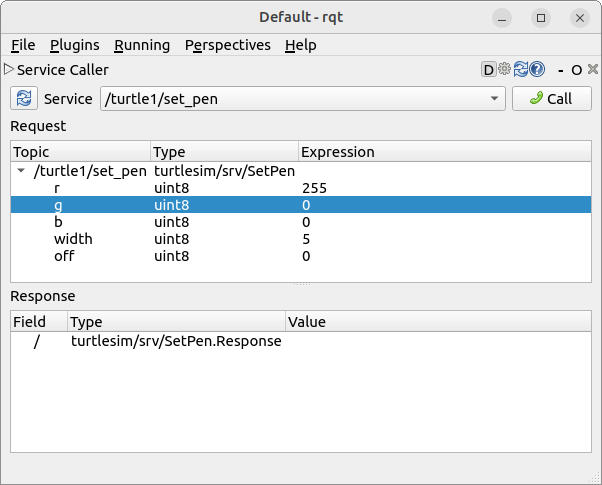Open the plugin settings gear icon
The image size is (602, 485).
tap(504, 70)
